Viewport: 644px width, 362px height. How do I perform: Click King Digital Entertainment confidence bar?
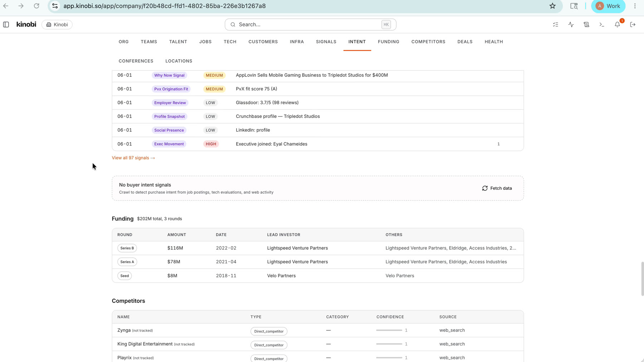click(389, 344)
